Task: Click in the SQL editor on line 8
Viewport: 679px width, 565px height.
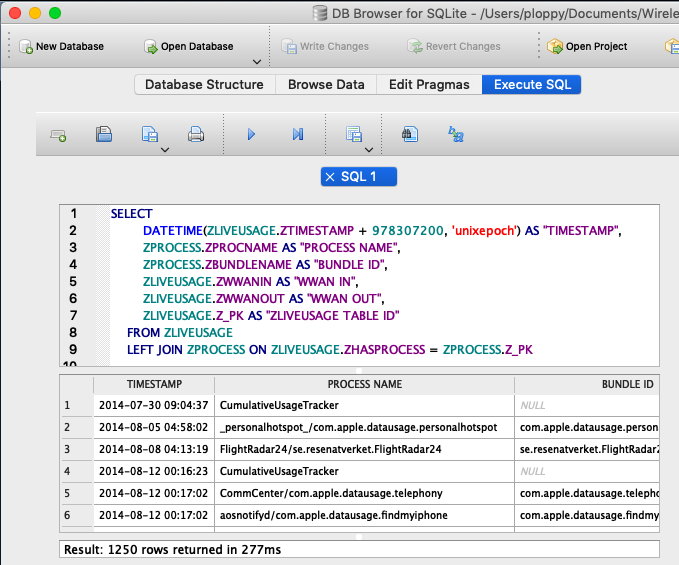Action: point(385,333)
